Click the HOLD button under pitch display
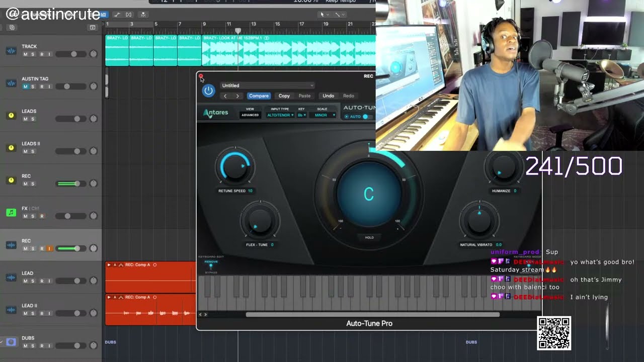The width and height of the screenshot is (644, 362). (369, 237)
